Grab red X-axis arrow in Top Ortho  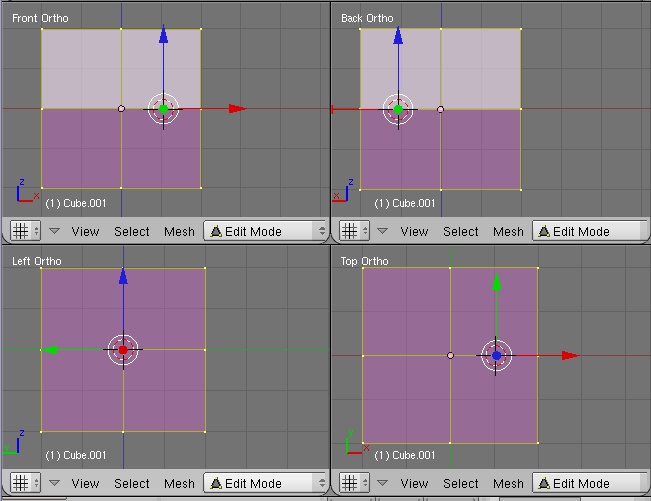[570, 355]
